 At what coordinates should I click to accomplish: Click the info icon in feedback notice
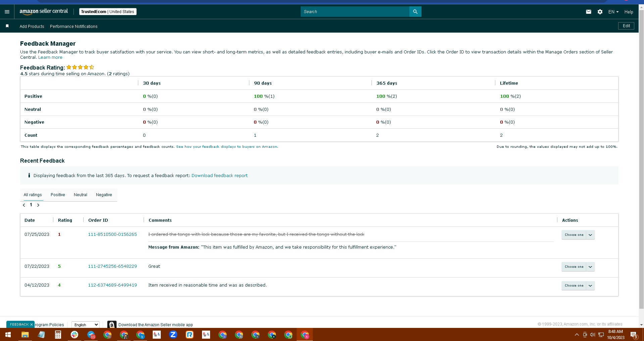pos(29,175)
